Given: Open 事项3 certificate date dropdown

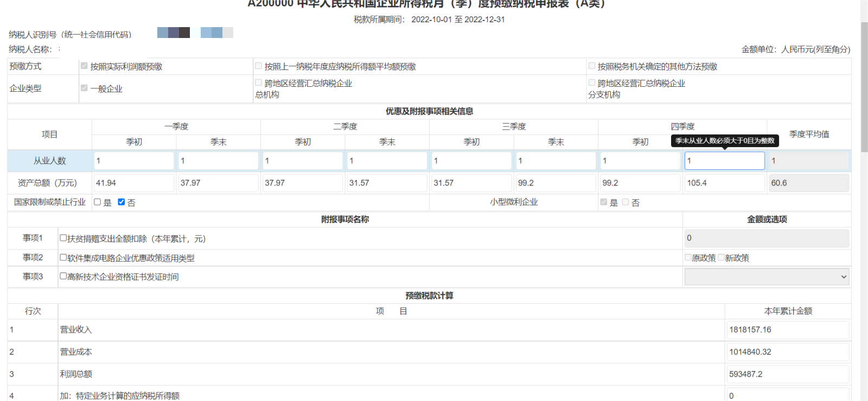Looking at the screenshot, I should [x=767, y=277].
